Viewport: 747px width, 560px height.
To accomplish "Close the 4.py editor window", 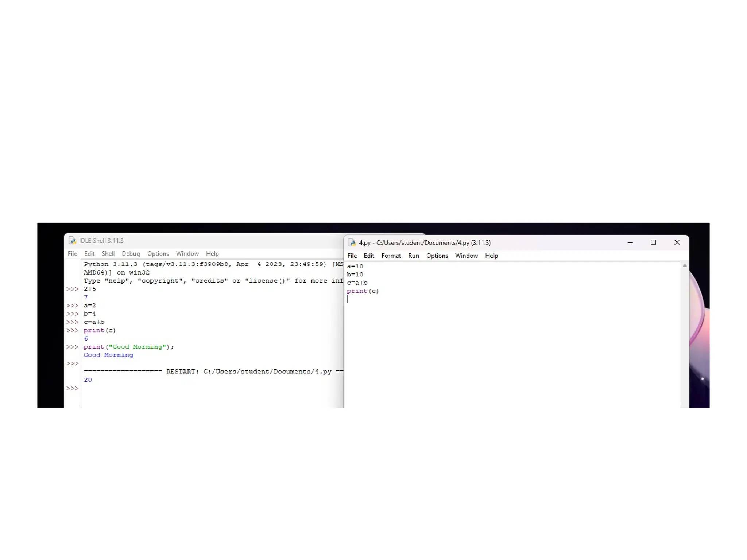I will tap(677, 242).
